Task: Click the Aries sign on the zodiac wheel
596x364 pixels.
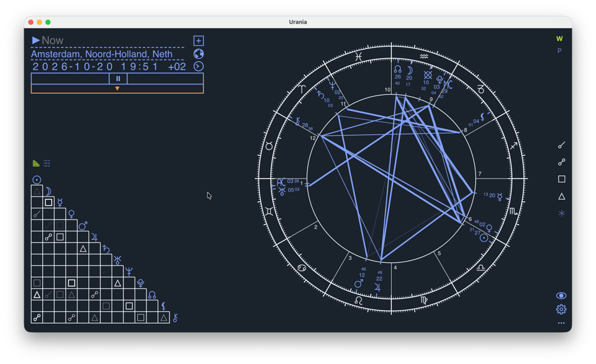Action: tap(302, 89)
